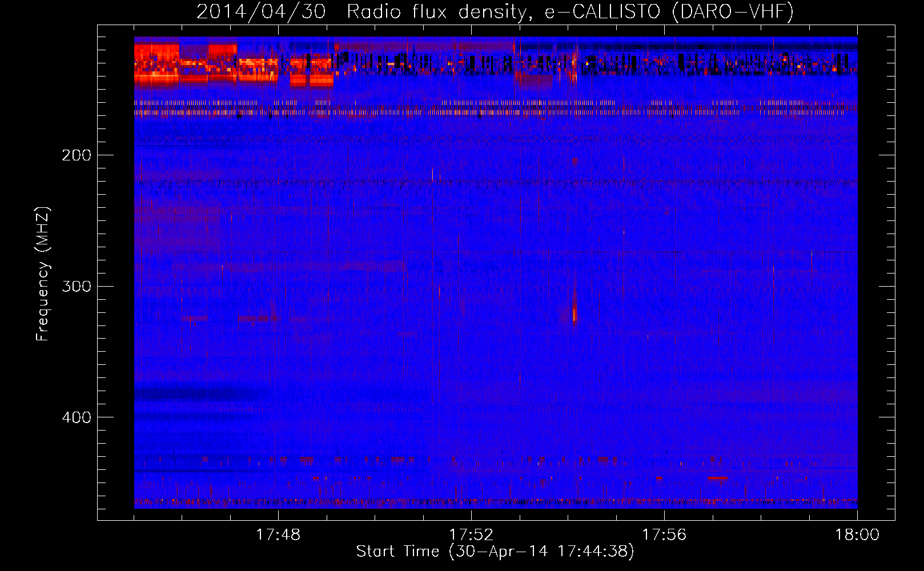924x571 pixels.
Task: Click the time tick label 17:52
Action: click(x=471, y=535)
